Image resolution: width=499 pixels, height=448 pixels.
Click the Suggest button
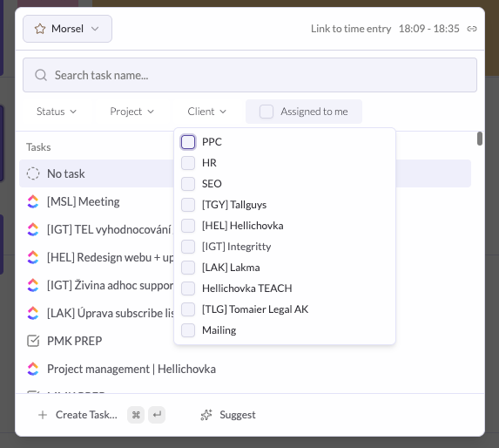click(228, 415)
